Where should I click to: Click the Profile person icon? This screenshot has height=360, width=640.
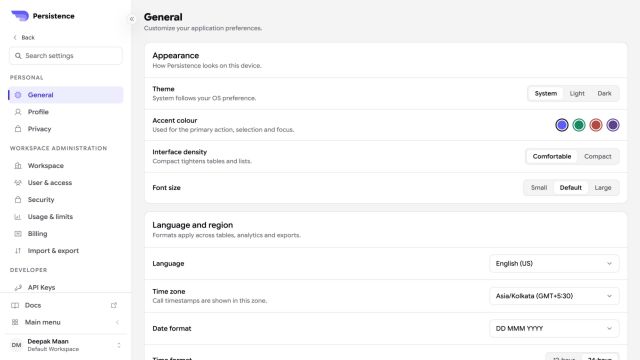(x=18, y=112)
